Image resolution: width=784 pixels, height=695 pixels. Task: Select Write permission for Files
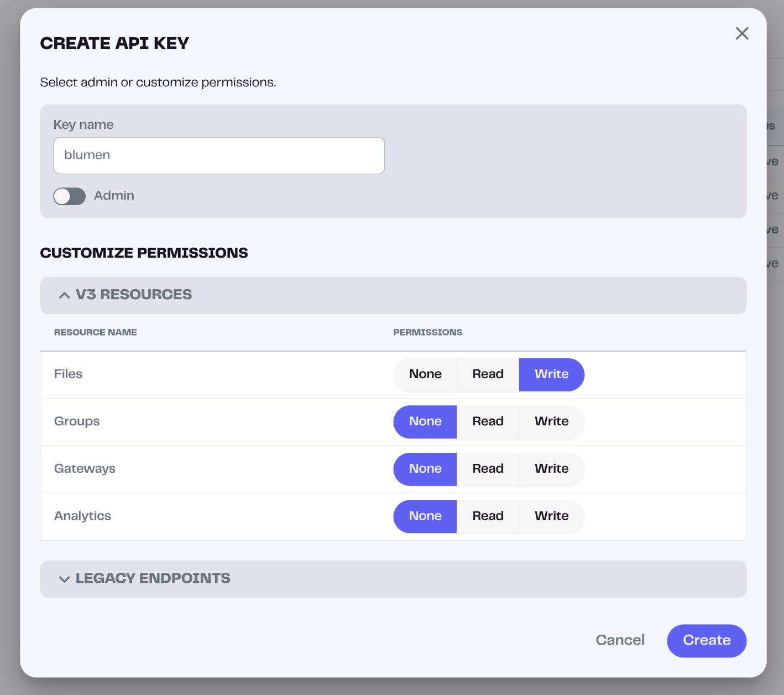click(551, 375)
